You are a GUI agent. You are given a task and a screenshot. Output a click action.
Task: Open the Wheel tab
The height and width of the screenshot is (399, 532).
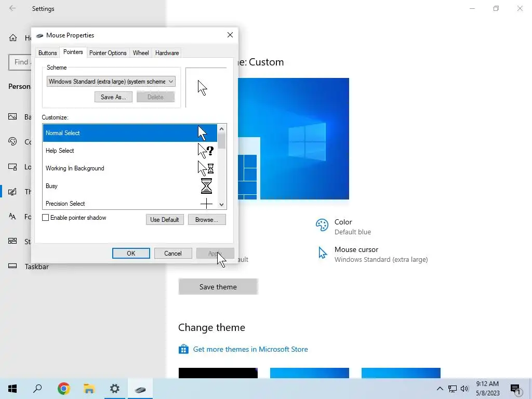(141, 53)
